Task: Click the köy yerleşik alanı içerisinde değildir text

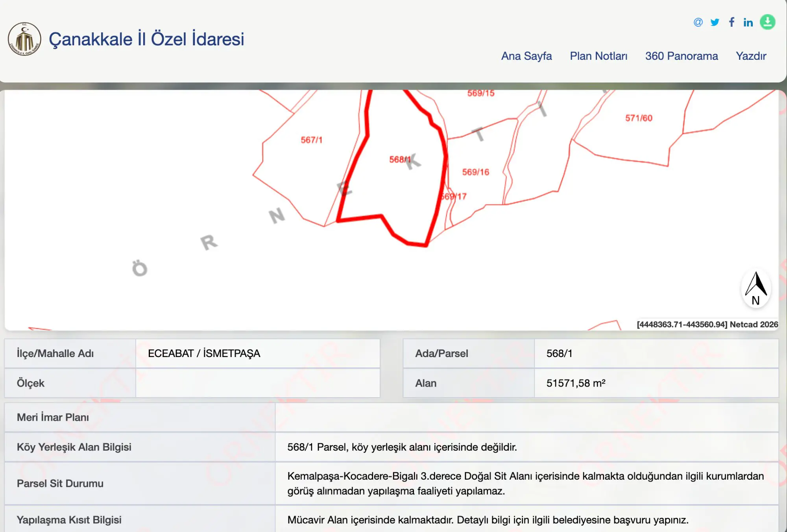Action: tap(402, 447)
